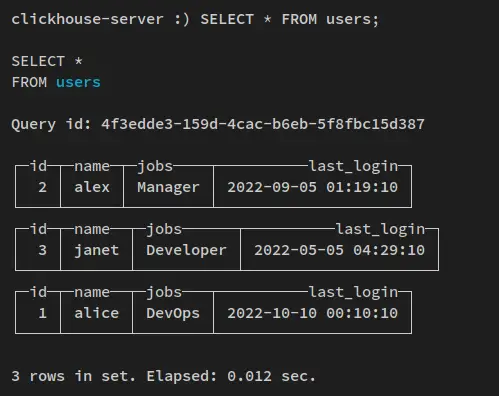Viewport: 499px width, 396px height.
Task: Click the jobs header in second table
Action: pyautogui.click(x=164, y=229)
